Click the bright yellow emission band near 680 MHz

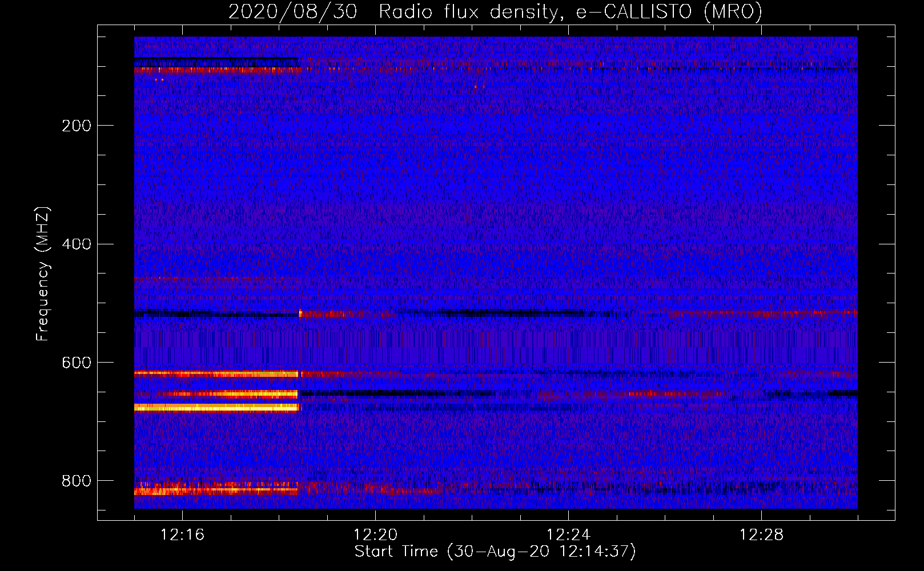click(x=216, y=407)
